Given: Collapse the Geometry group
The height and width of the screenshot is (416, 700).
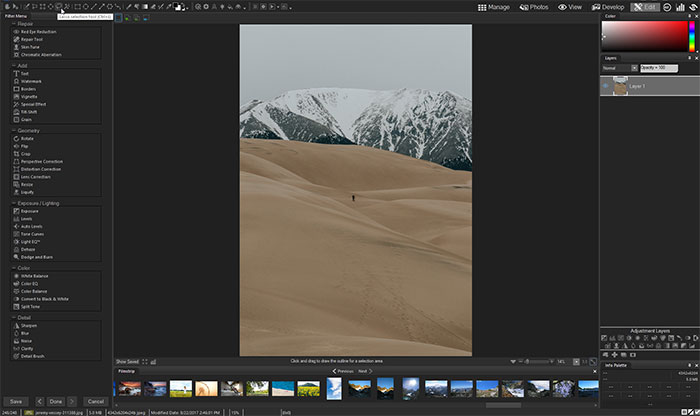Looking at the screenshot, I should pos(14,130).
